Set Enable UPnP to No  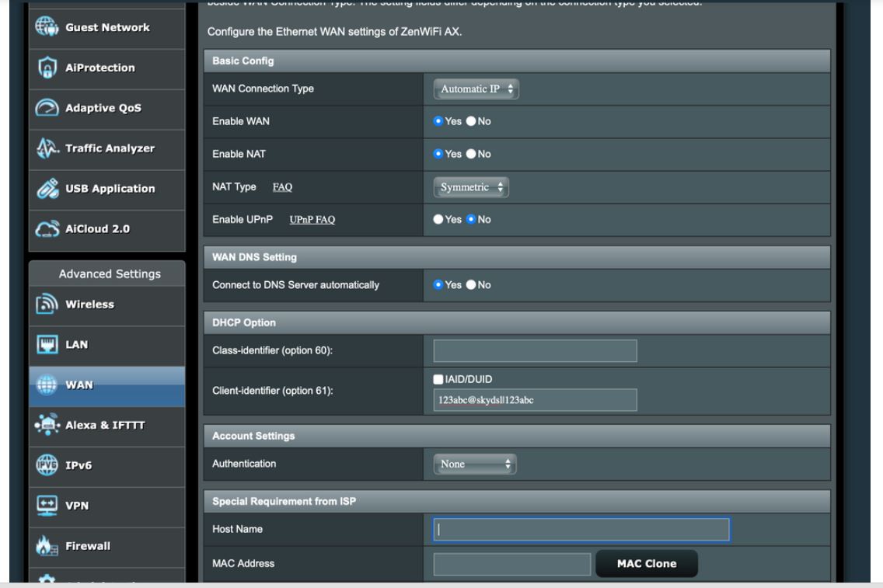click(471, 220)
